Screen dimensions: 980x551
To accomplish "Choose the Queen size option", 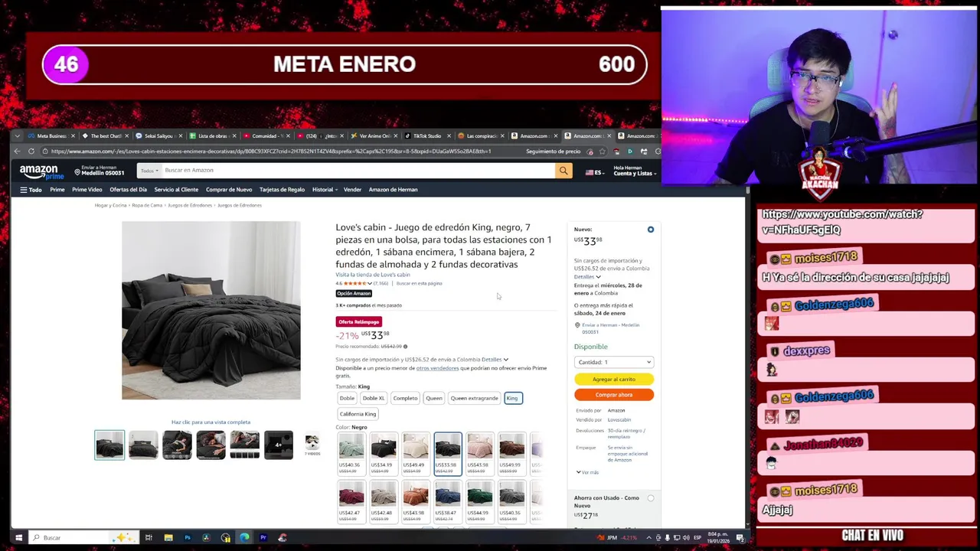I will pos(434,398).
